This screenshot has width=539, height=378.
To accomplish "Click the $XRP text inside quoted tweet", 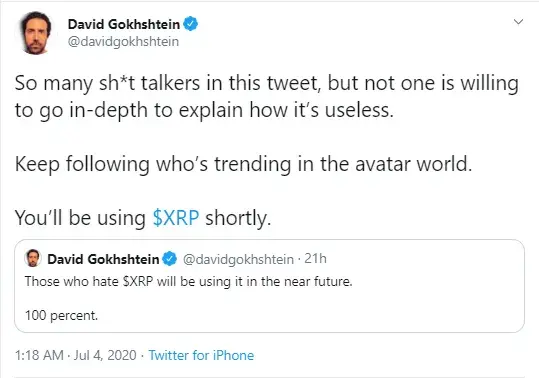I will [x=138, y=281].
